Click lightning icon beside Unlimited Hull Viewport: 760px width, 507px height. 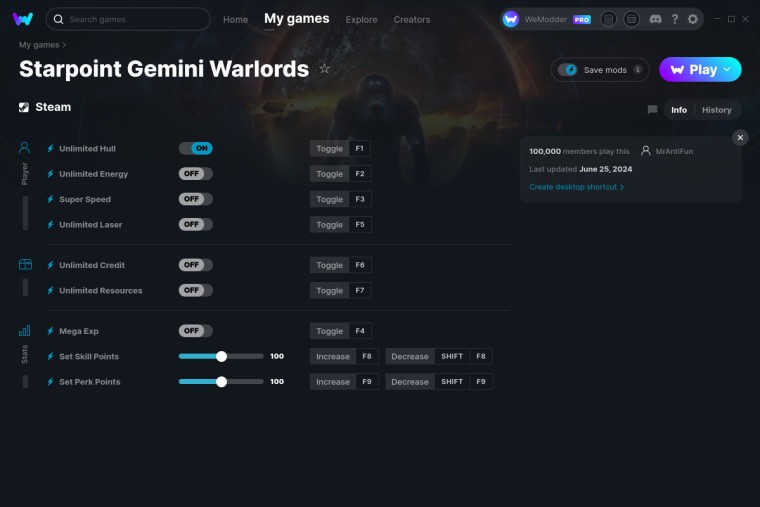[50, 148]
